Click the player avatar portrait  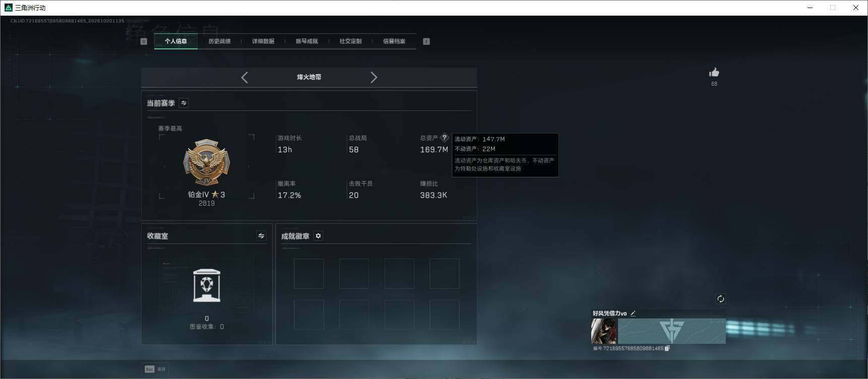coord(604,331)
